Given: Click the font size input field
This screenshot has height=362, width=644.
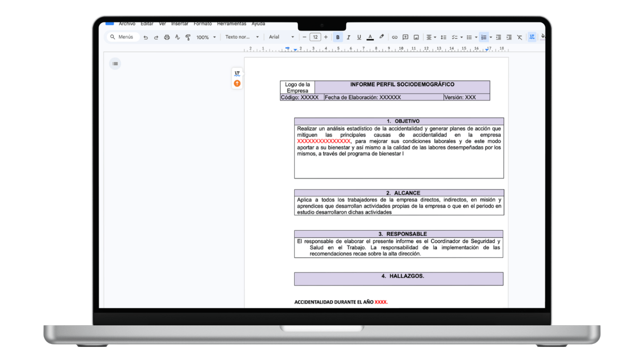Looking at the screenshot, I should pyautogui.click(x=315, y=37).
